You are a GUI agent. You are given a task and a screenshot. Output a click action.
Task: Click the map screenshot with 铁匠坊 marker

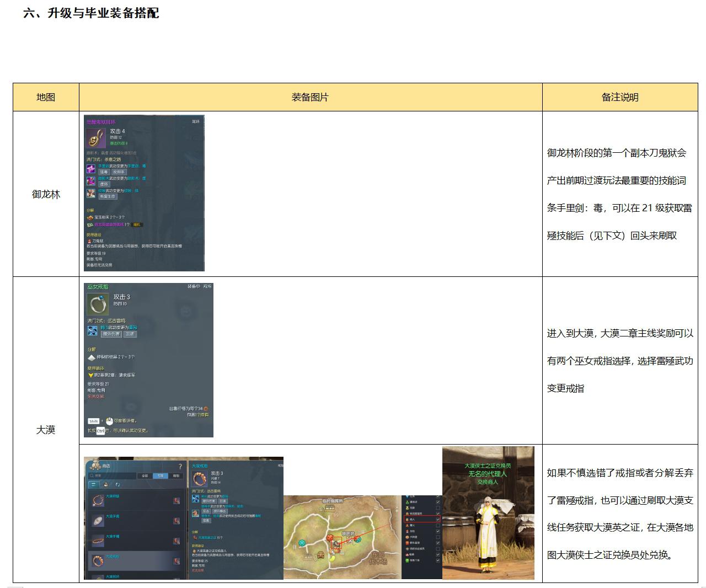tap(363, 537)
